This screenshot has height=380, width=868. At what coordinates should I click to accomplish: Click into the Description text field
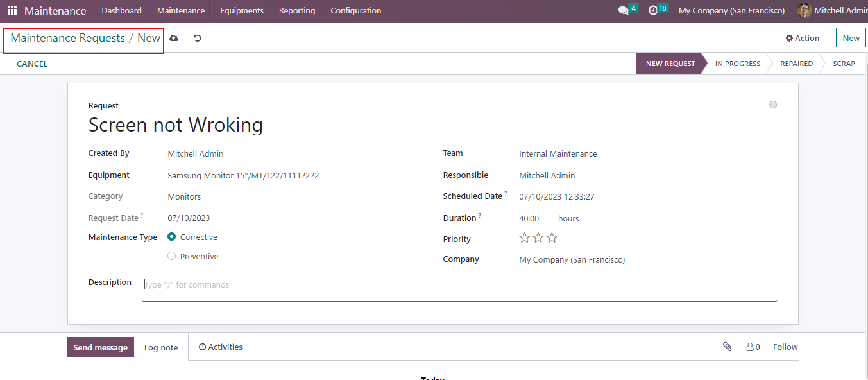tap(459, 285)
